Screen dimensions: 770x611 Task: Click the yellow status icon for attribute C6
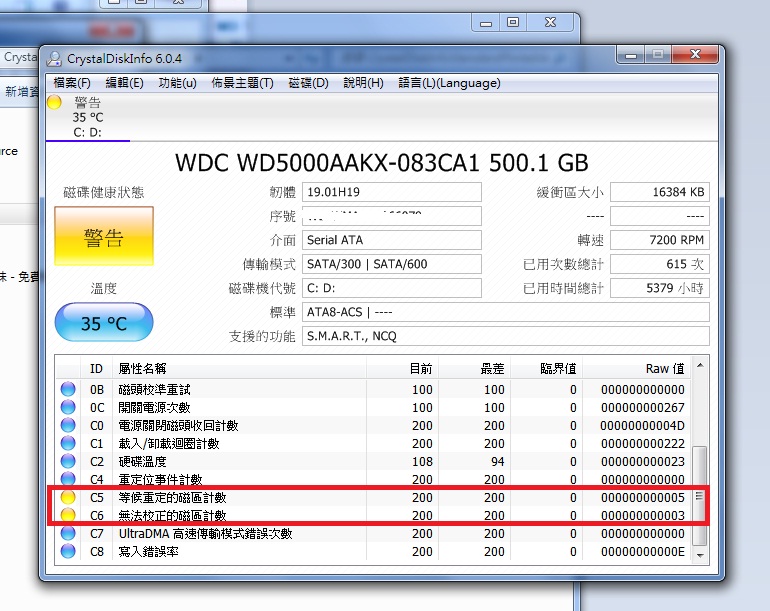tap(68, 516)
